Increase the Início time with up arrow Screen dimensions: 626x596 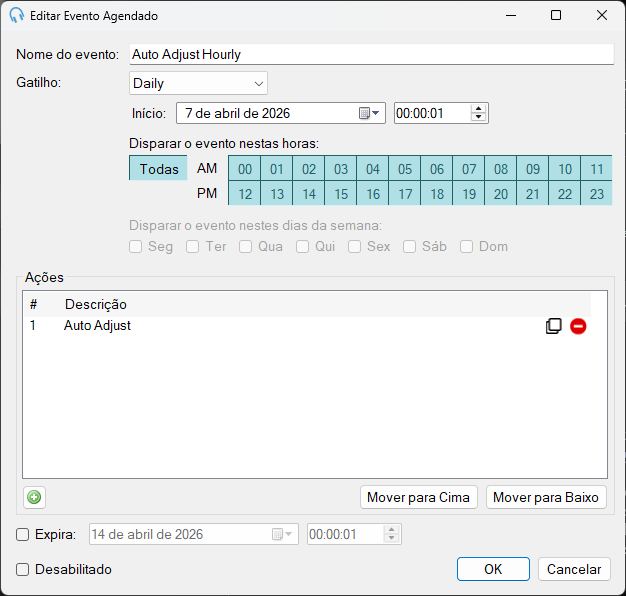478,109
